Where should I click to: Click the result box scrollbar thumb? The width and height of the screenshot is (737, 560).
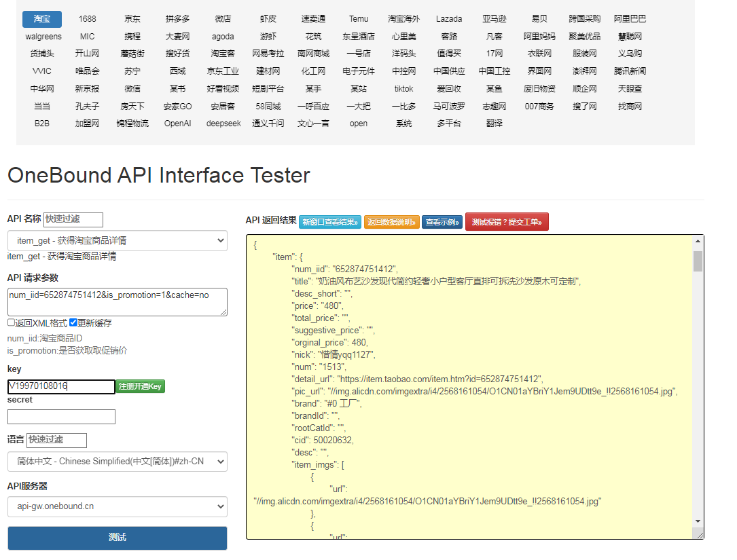point(698,261)
